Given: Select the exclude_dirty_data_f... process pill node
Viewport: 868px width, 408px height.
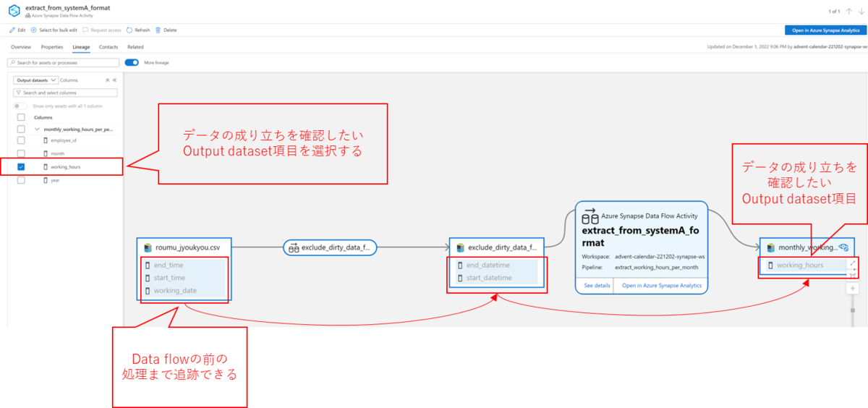Looking at the screenshot, I should (x=330, y=247).
